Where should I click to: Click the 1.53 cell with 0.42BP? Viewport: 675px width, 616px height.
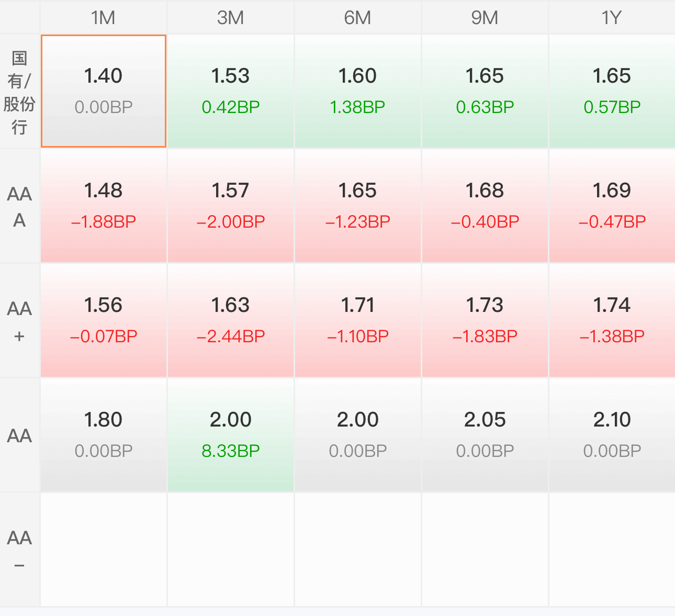pyautogui.click(x=230, y=91)
